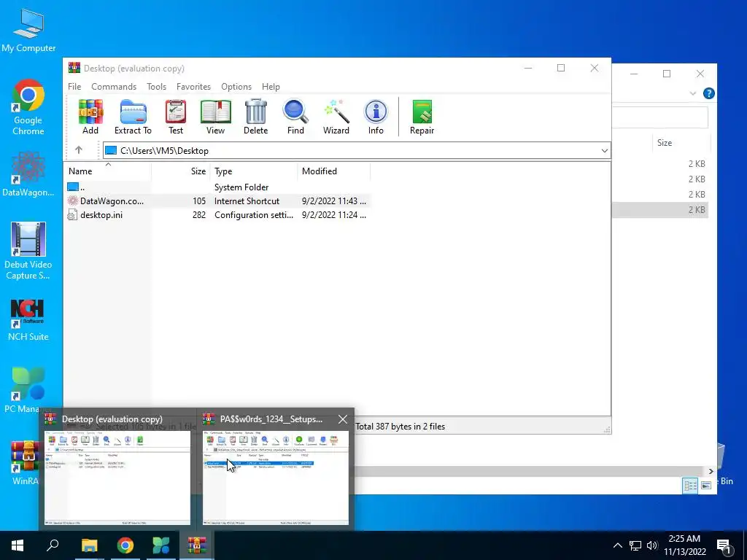Image resolution: width=747 pixels, height=560 pixels.
Task: Close the PA$$w0rds_1234__Setups preview
Action: pyautogui.click(x=343, y=419)
